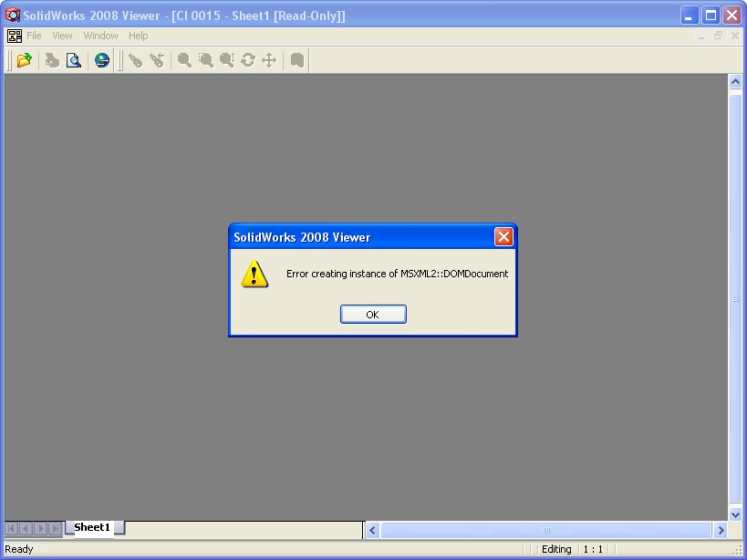The width and height of the screenshot is (747, 560).
Task: Click the horizontal scrollbar thumb
Action: pyautogui.click(x=546, y=530)
